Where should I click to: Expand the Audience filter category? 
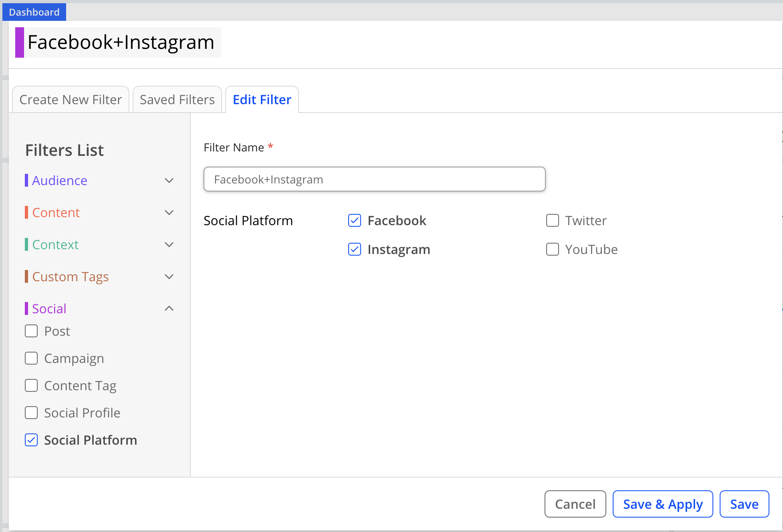[169, 181]
